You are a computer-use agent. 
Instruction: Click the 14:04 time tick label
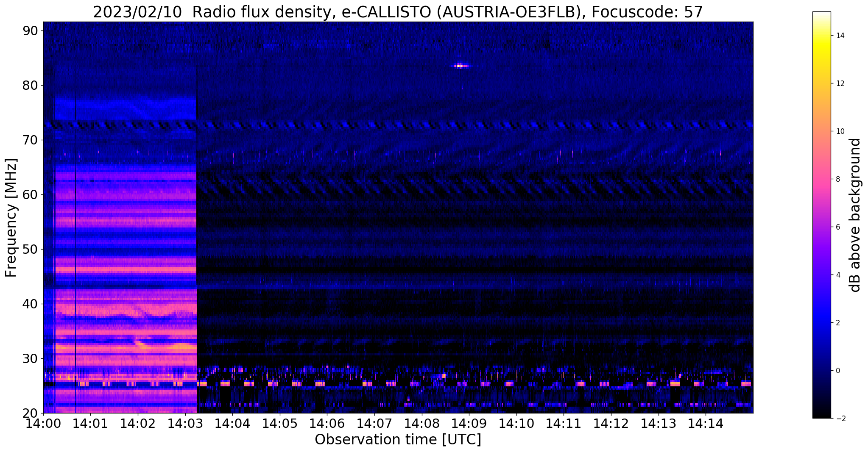pyautogui.click(x=232, y=424)
